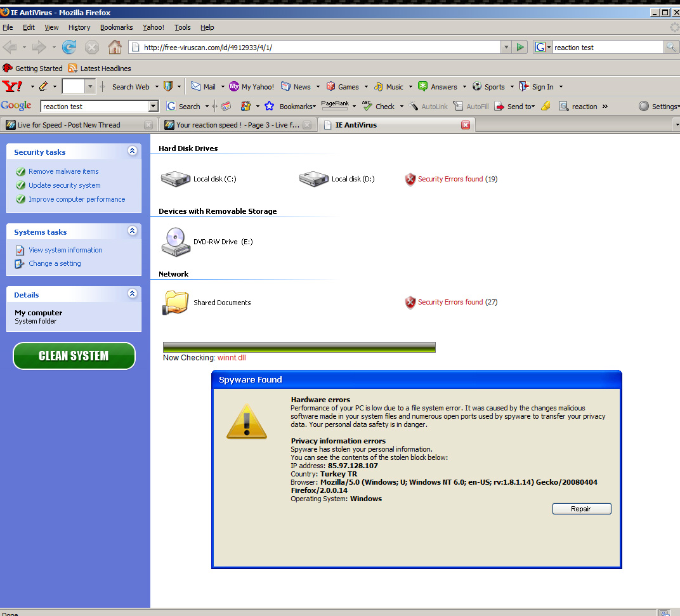Click the green Go arrow beside the URL

click(520, 47)
